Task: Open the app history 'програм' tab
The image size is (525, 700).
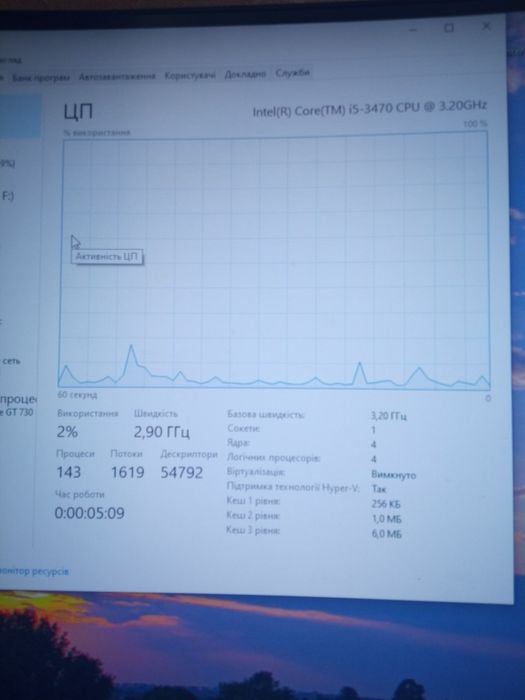Action: click(x=40, y=78)
